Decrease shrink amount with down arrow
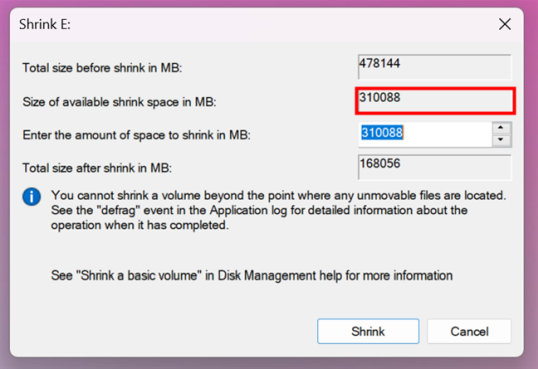This screenshot has height=369, width=538. (x=501, y=140)
